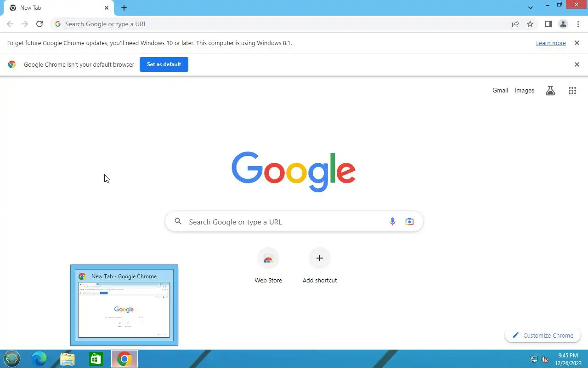Open Chrome three-dot menu
Image resolution: width=588 pixels, height=368 pixels.
coord(578,24)
